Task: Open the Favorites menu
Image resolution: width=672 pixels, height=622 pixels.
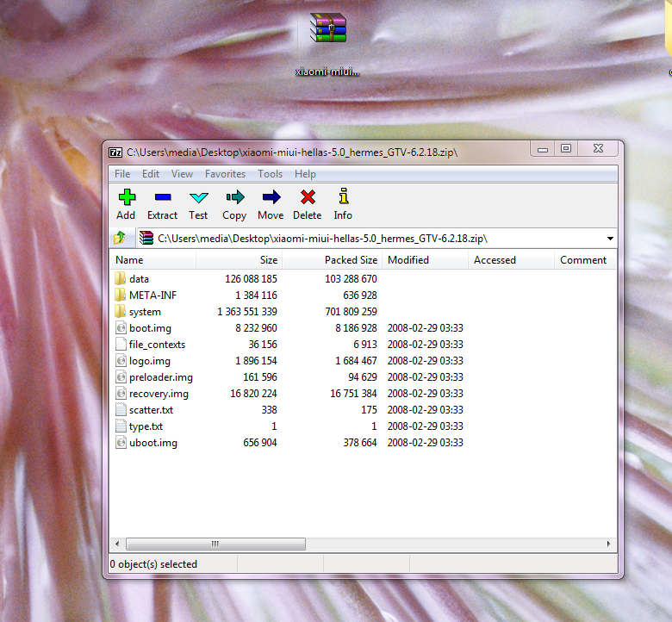Action: [225, 174]
